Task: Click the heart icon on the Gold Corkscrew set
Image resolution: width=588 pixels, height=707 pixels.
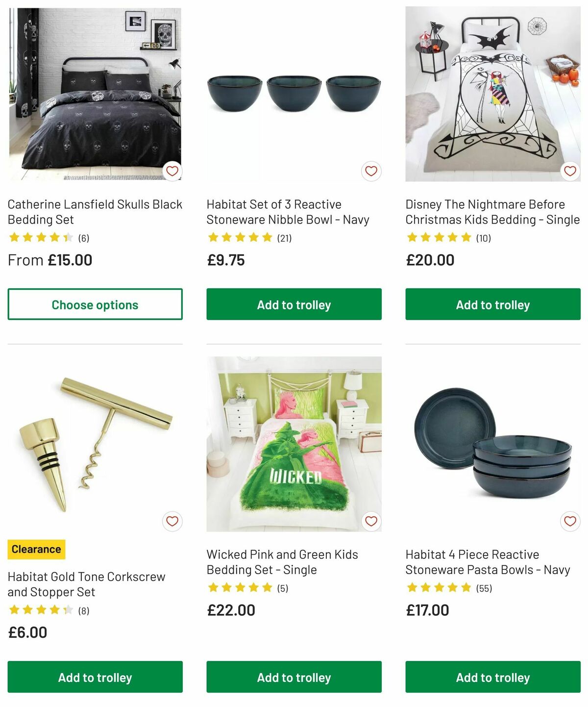Action: [172, 521]
